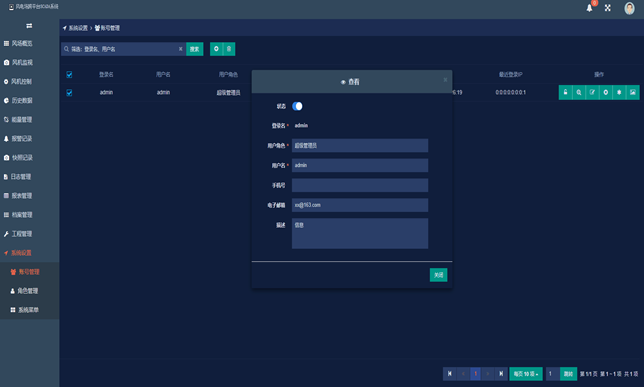This screenshot has width=644, height=387.
Task: Select 报警记录 from the sidebar menu
Action: (18, 138)
